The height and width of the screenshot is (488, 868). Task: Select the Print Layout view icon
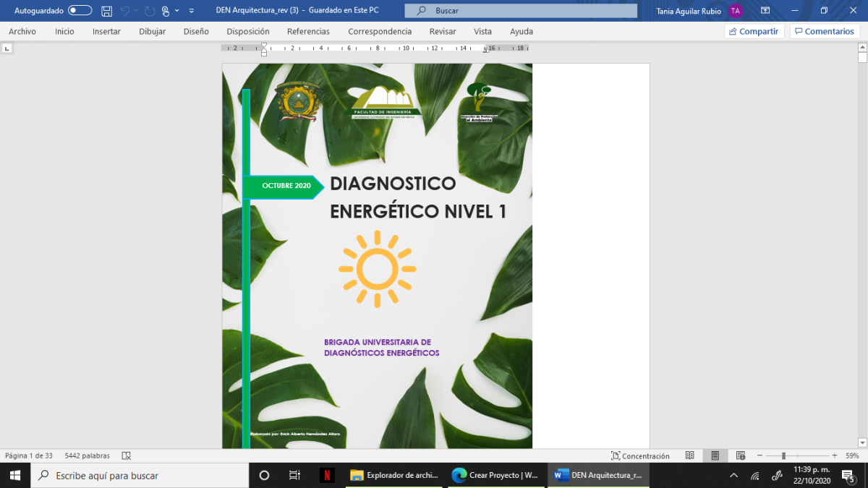click(715, 455)
